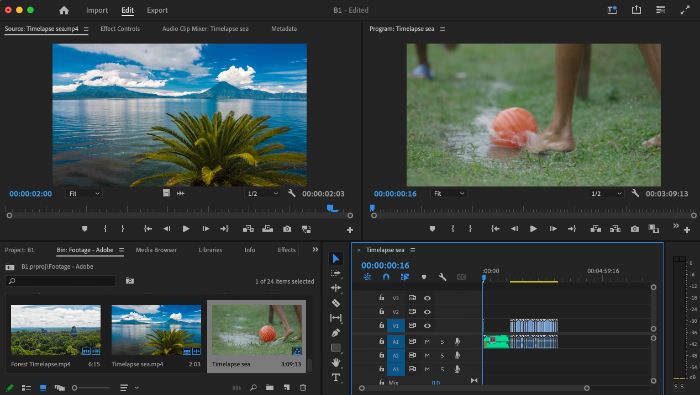Go to Home screen icon
This screenshot has width=700, height=395.
tap(64, 10)
